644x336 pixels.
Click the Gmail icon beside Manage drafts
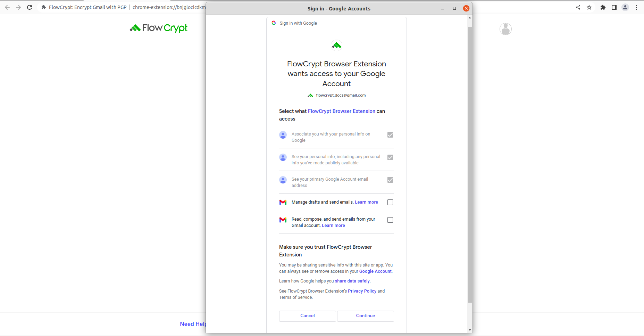click(283, 202)
